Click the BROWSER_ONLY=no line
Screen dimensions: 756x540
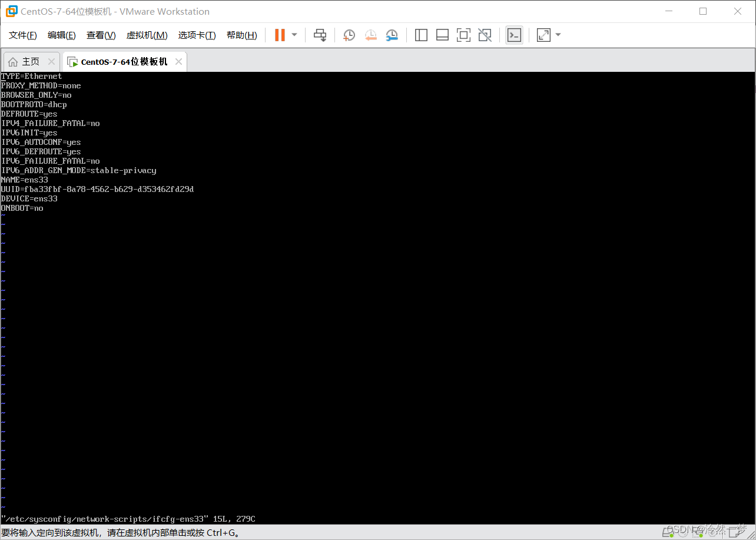(36, 95)
